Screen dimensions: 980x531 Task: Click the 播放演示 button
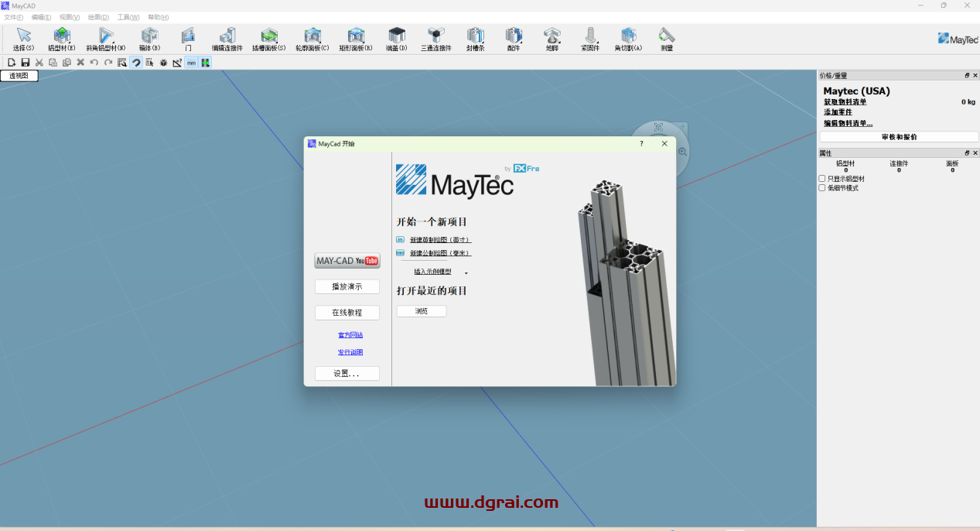point(347,286)
